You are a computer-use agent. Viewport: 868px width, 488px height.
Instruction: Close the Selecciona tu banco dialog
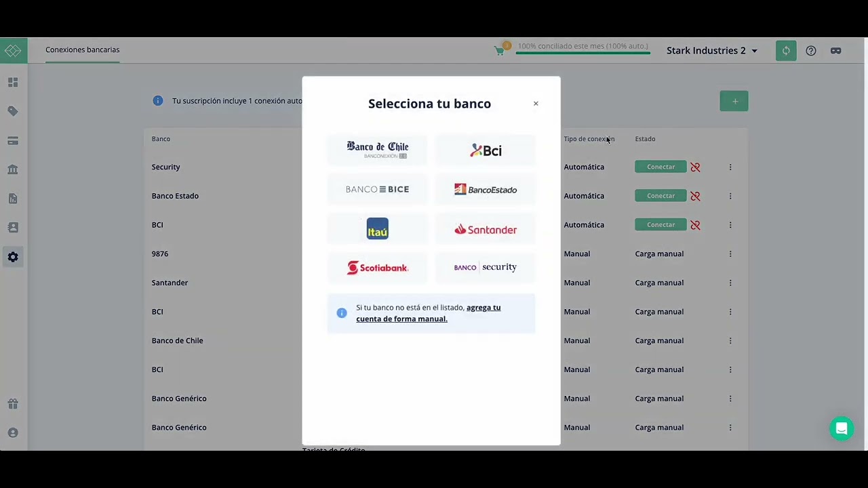(536, 104)
